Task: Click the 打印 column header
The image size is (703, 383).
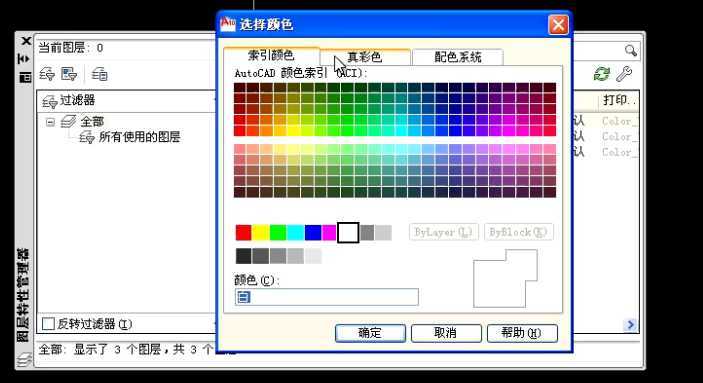Action: (619, 100)
